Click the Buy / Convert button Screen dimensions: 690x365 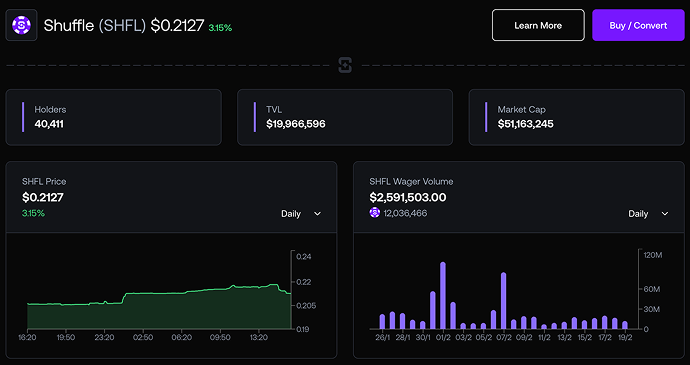tap(638, 25)
